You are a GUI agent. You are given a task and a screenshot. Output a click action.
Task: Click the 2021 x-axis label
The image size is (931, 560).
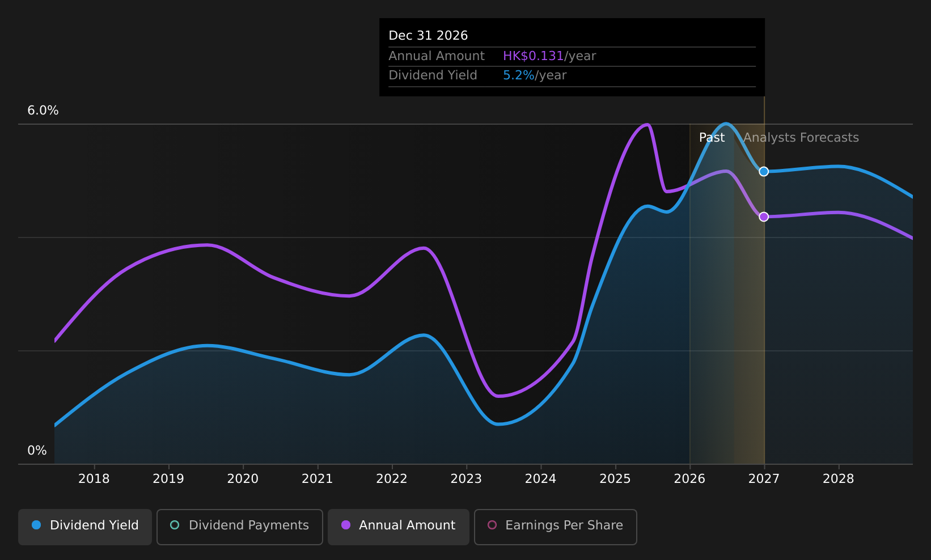coord(318,479)
